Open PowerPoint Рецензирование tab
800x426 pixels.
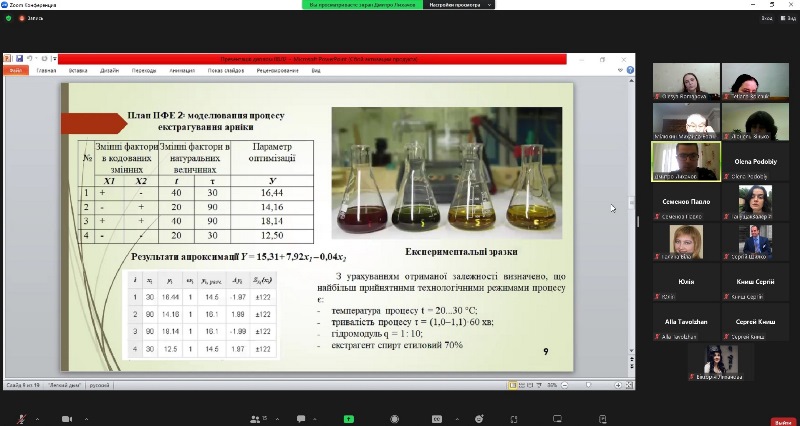pyautogui.click(x=278, y=71)
